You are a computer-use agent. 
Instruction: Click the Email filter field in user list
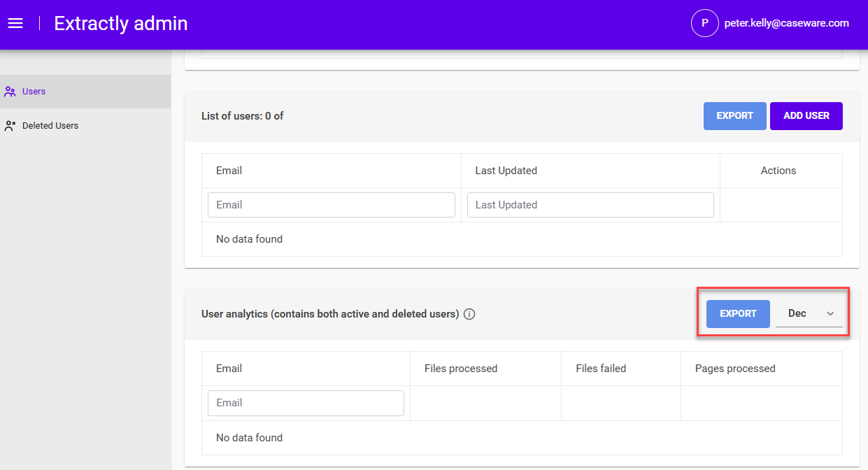tap(331, 204)
